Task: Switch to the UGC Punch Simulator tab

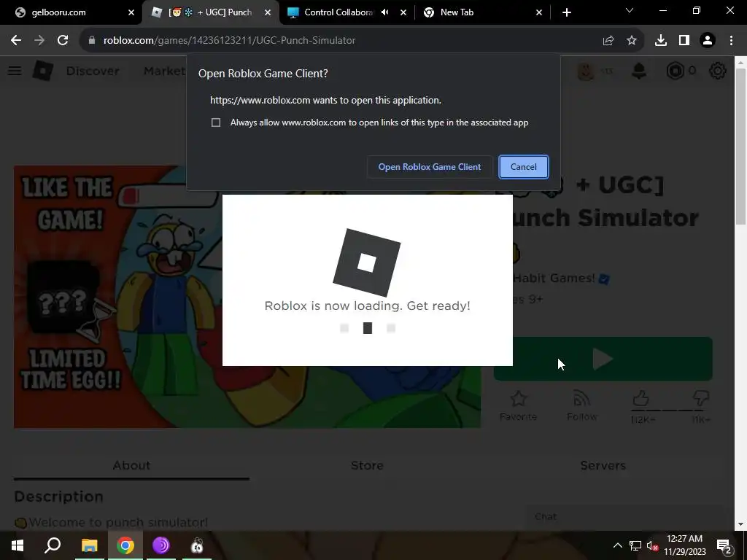Action: [209, 12]
